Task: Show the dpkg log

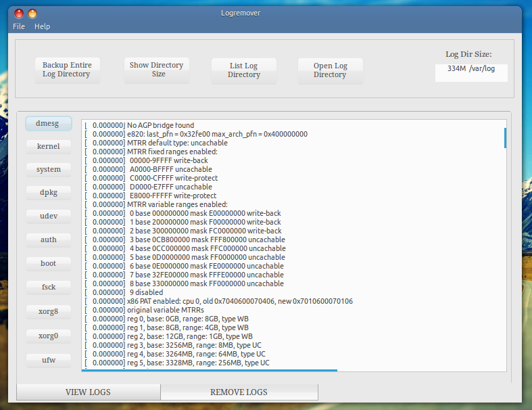Action: pyautogui.click(x=49, y=192)
